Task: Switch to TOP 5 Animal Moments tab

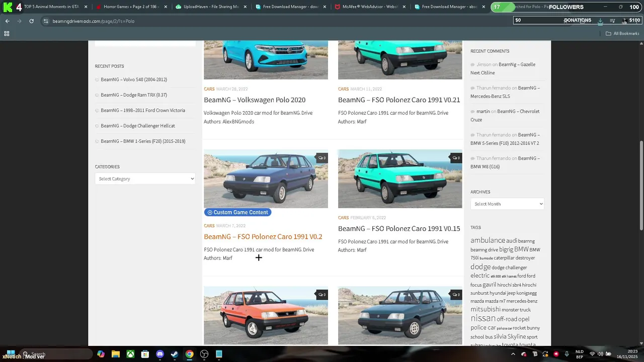Action: [51, 7]
